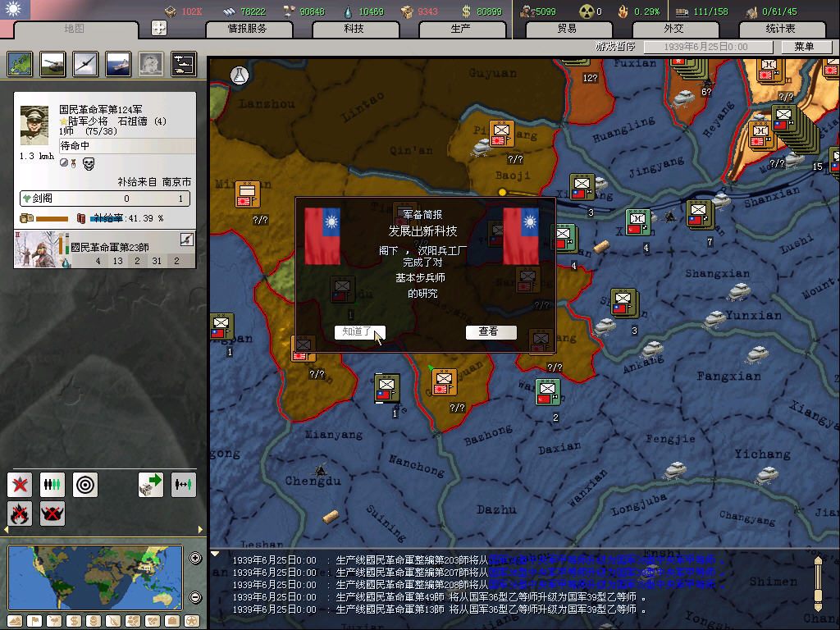Open the naval units list (ship icon)
The height and width of the screenshot is (630, 840).
pyautogui.click(x=118, y=64)
